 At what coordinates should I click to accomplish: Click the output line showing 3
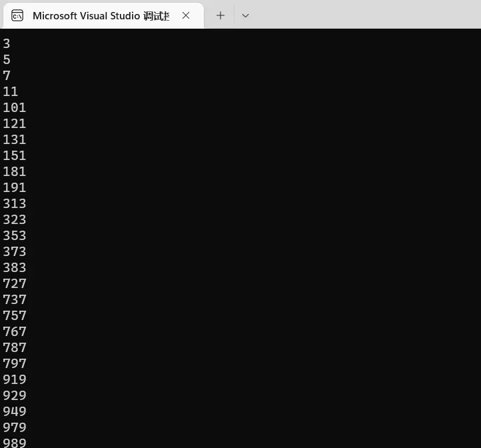[7, 43]
